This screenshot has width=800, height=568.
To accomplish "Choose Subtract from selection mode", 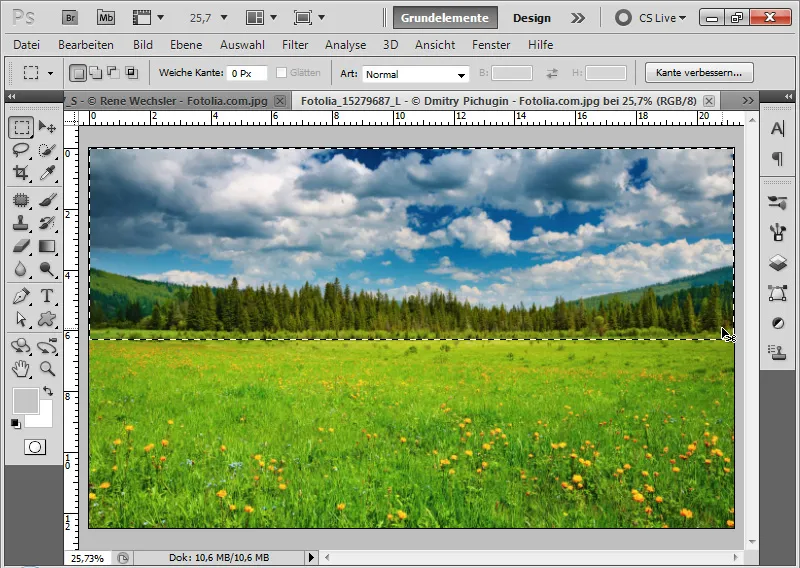I will click(x=113, y=73).
